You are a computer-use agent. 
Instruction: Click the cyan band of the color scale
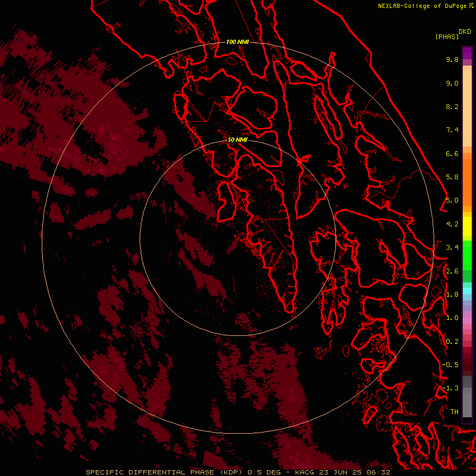(x=467, y=291)
